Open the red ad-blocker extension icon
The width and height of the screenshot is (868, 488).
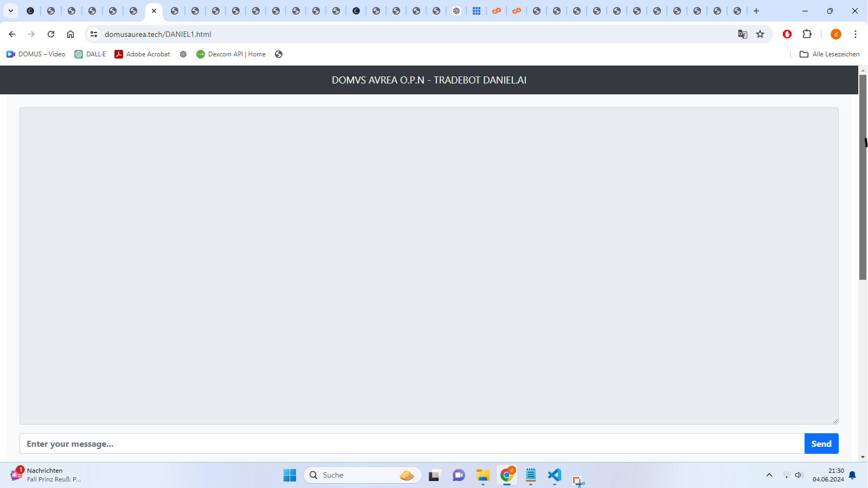point(787,34)
